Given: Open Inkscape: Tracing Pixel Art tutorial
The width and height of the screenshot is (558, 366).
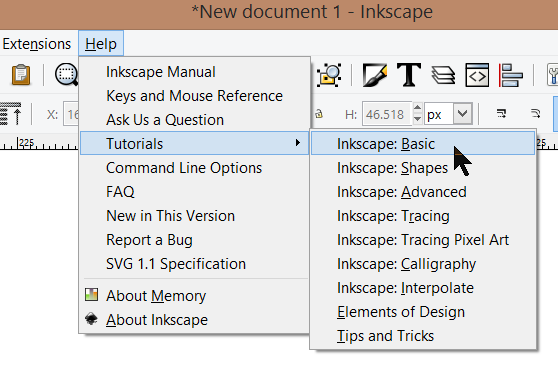Looking at the screenshot, I should pos(423,240).
